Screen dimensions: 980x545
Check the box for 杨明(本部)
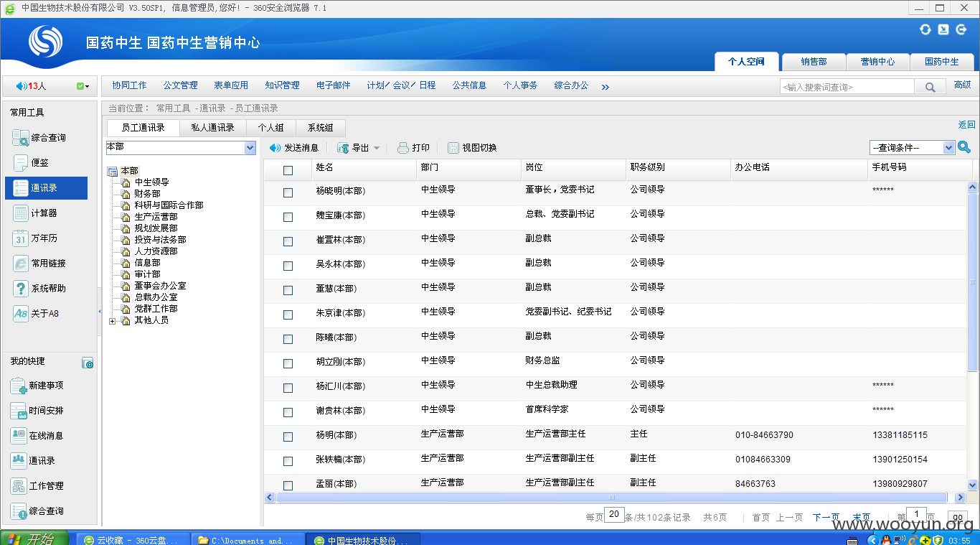288,437
